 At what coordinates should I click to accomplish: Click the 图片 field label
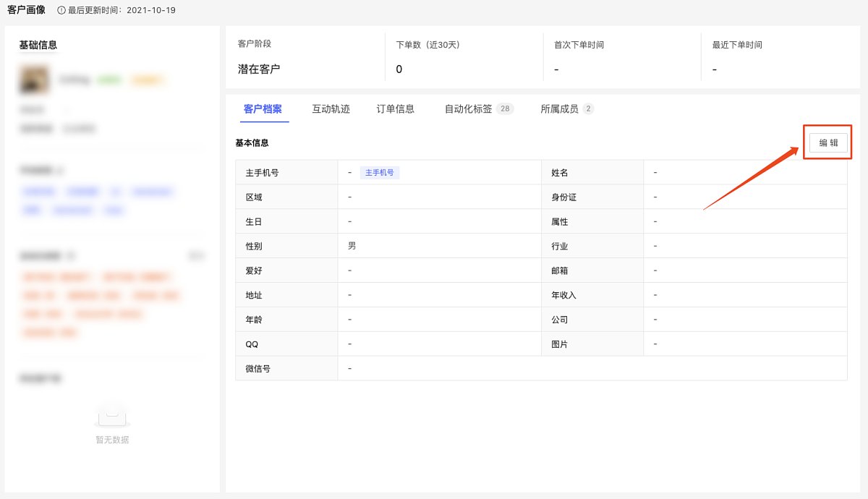pyautogui.click(x=560, y=344)
